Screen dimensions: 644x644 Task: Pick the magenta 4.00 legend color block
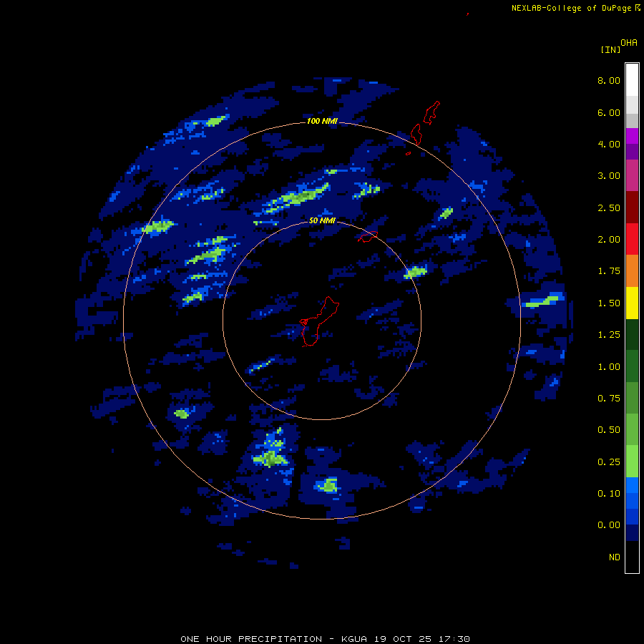(632, 136)
